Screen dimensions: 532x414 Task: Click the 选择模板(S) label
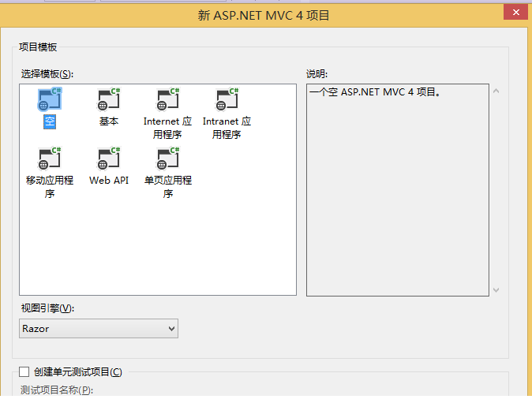click(x=47, y=74)
